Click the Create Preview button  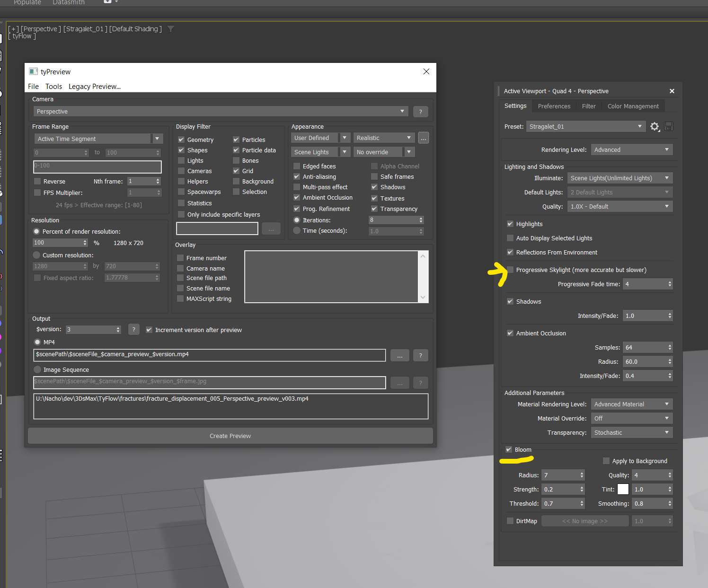[230, 436]
